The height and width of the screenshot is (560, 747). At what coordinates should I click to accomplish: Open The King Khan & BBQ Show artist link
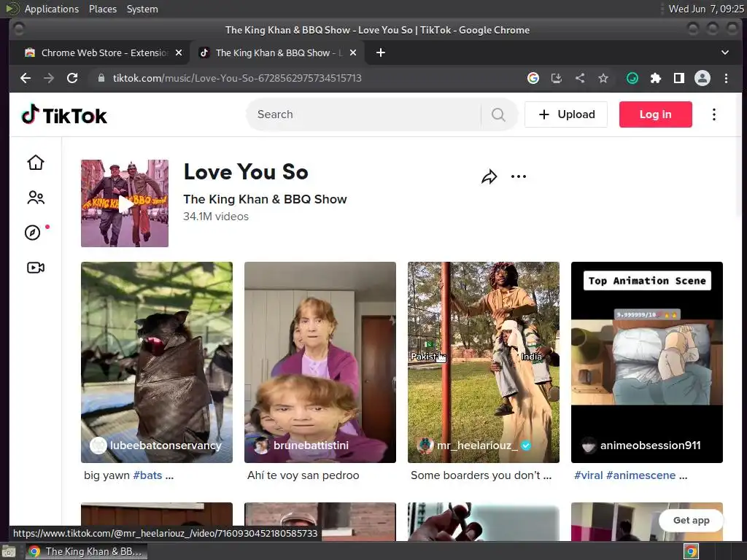coord(265,199)
